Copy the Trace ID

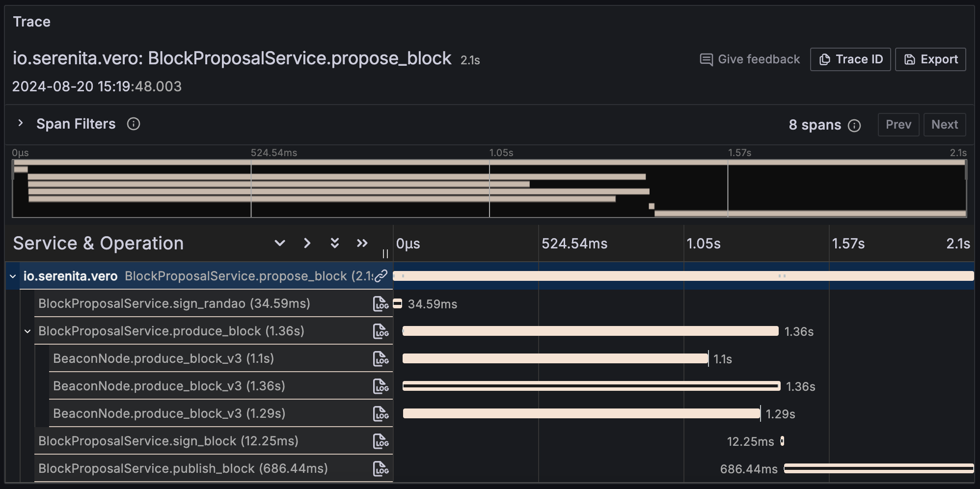[850, 59]
